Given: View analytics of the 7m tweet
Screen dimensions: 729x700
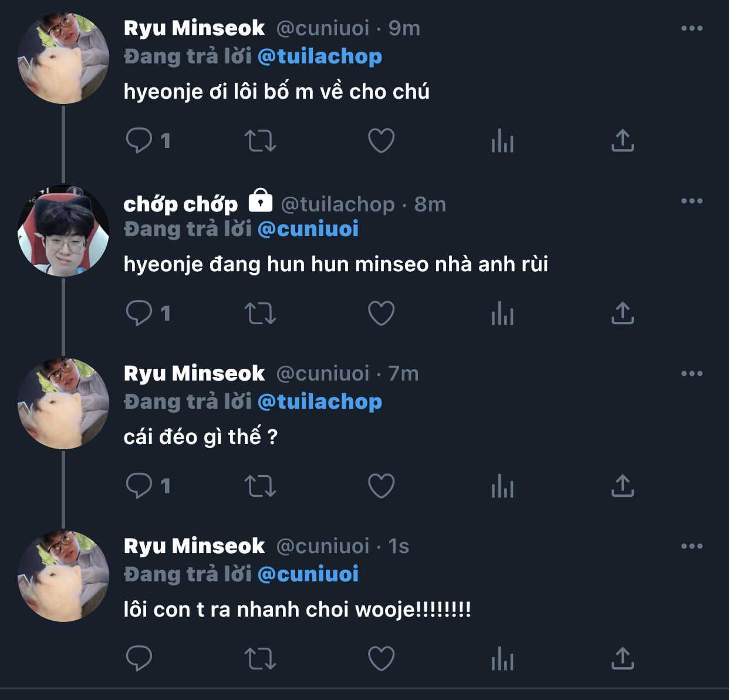Looking at the screenshot, I should [x=502, y=486].
